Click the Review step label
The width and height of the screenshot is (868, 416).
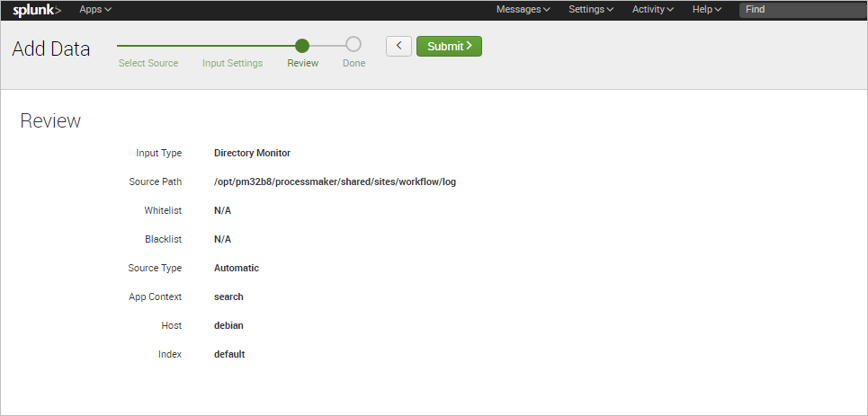pos(302,64)
